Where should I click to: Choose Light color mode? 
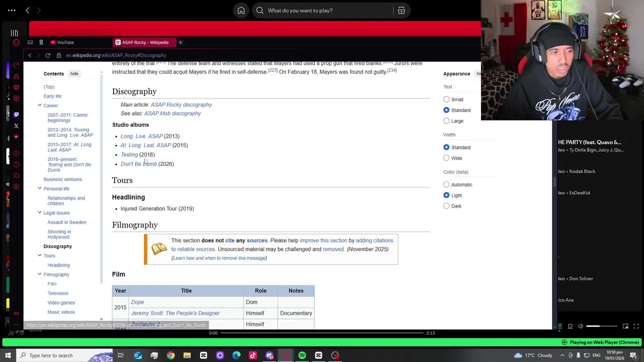[x=446, y=195]
